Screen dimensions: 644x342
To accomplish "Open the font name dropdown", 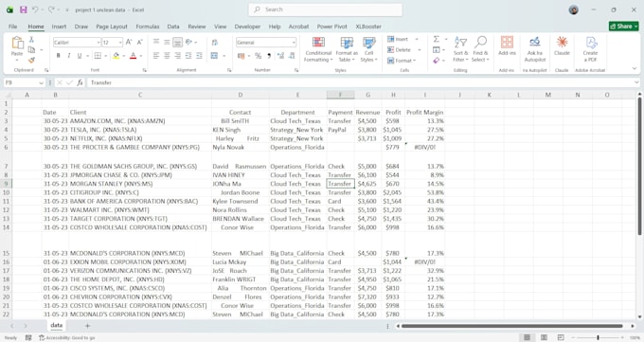I will (98, 43).
